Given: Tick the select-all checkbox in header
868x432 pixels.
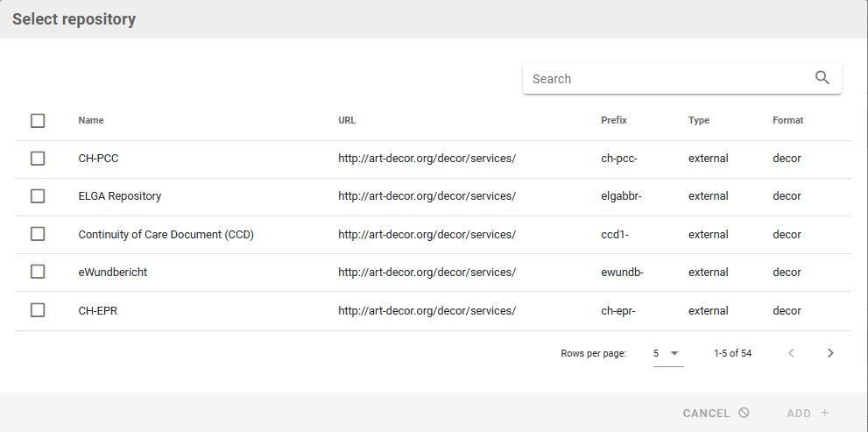Looking at the screenshot, I should (x=38, y=121).
